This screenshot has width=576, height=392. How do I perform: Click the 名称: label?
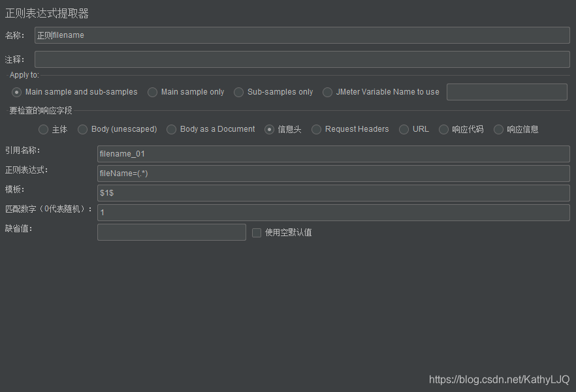tap(14, 35)
